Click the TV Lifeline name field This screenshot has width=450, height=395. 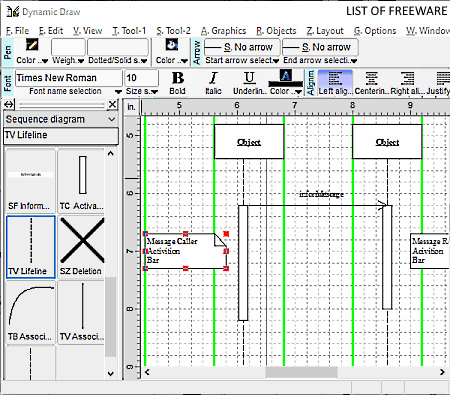(61, 136)
